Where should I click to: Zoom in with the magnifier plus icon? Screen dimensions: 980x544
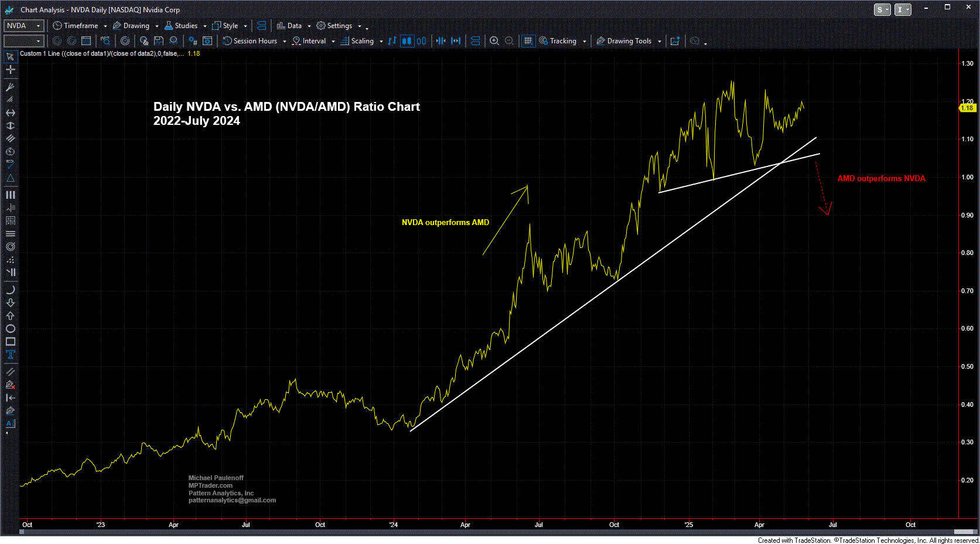494,41
